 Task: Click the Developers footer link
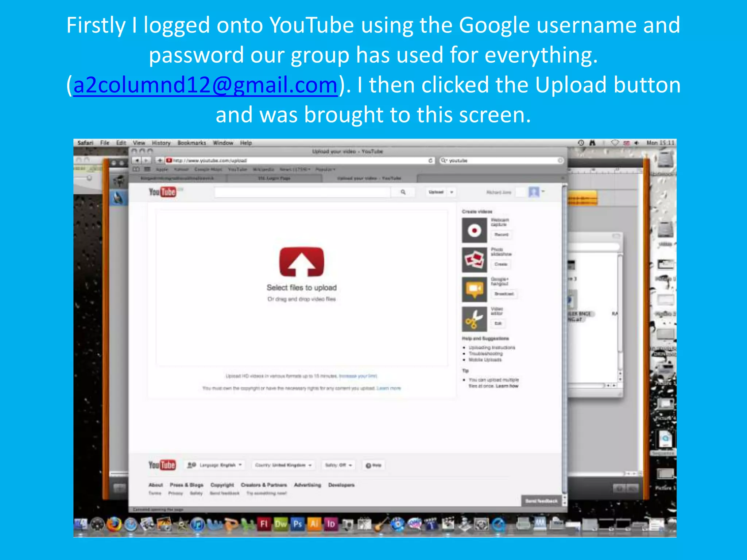pyautogui.click(x=341, y=485)
